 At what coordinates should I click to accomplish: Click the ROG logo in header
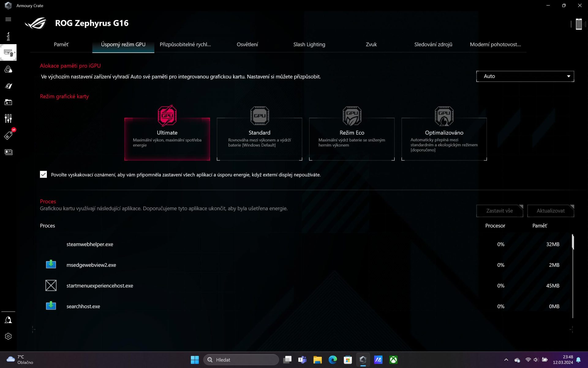(x=36, y=23)
